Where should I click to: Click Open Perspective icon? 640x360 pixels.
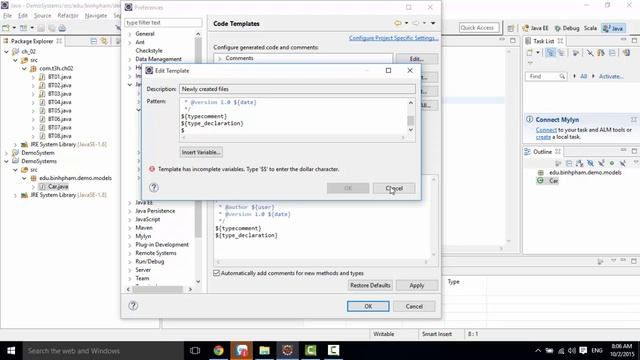click(x=511, y=28)
